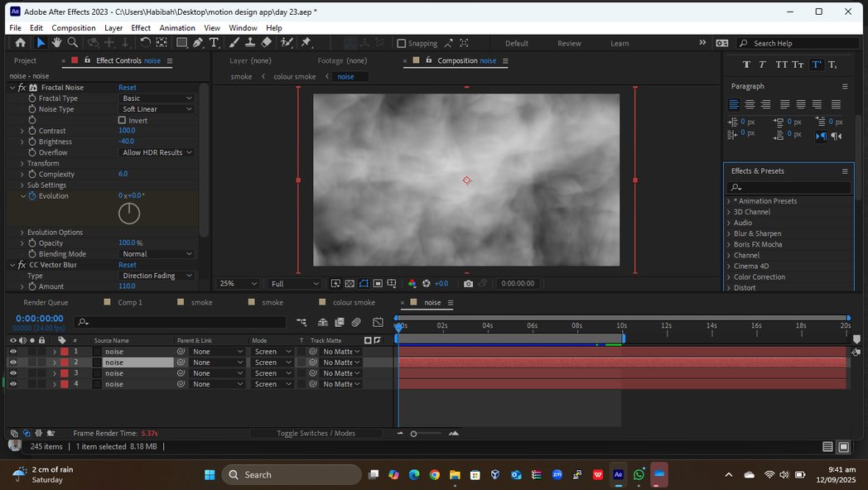The width and height of the screenshot is (868, 490).
Task: Expand the Transform property group
Action: (x=22, y=163)
